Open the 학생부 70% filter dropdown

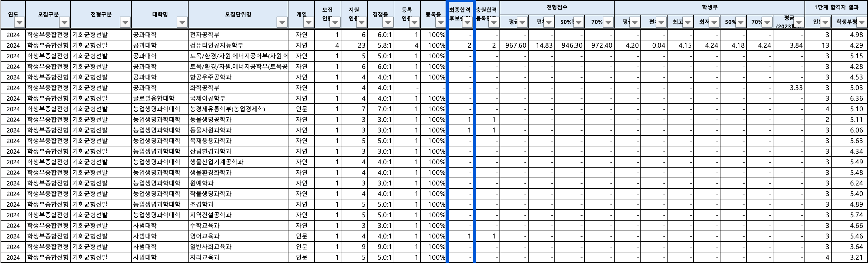(766, 22)
